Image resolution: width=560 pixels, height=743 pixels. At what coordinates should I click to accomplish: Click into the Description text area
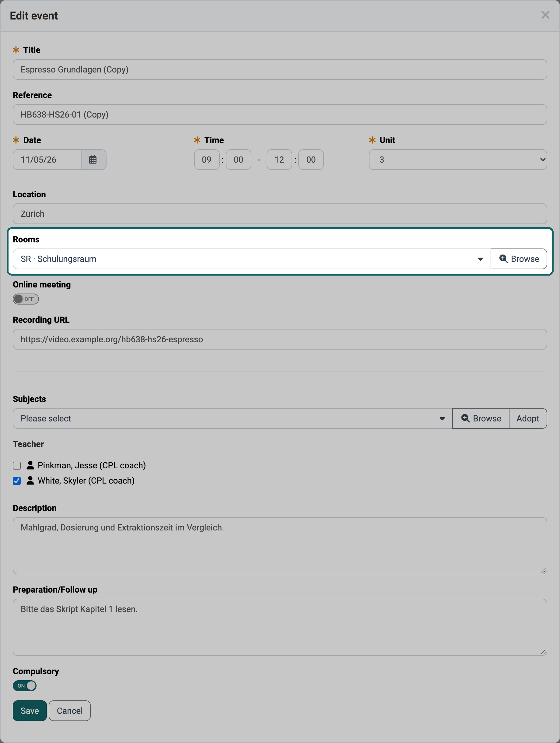click(280, 545)
